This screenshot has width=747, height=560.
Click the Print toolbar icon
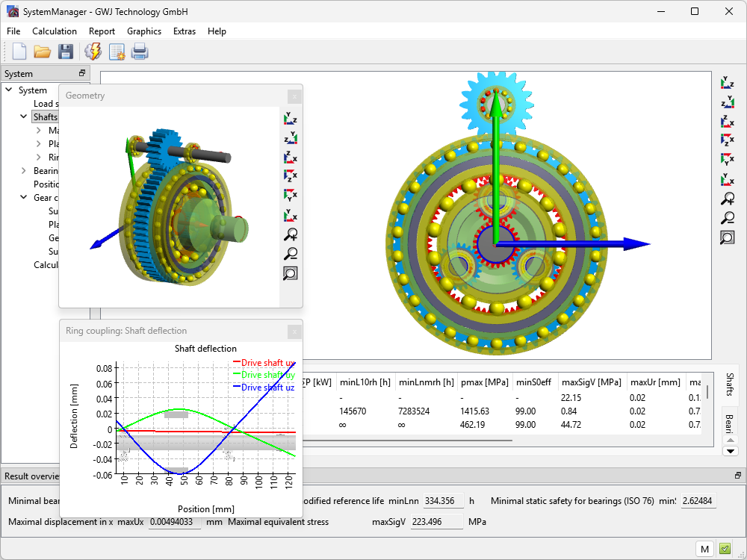140,52
